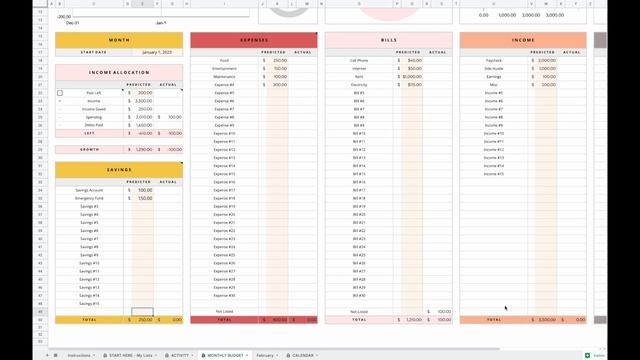This screenshot has width=640, height=360.
Task: Select the Food expense row label
Action: pos(224,60)
